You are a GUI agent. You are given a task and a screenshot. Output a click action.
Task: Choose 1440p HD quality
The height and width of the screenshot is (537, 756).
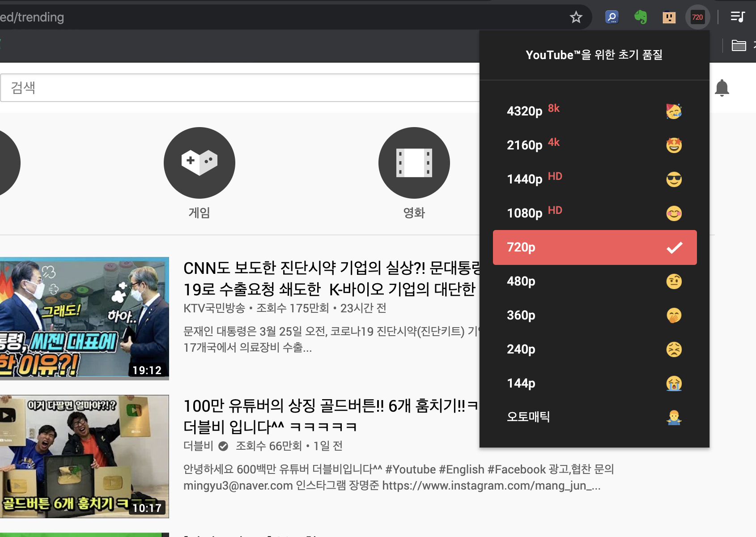pyautogui.click(x=595, y=179)
